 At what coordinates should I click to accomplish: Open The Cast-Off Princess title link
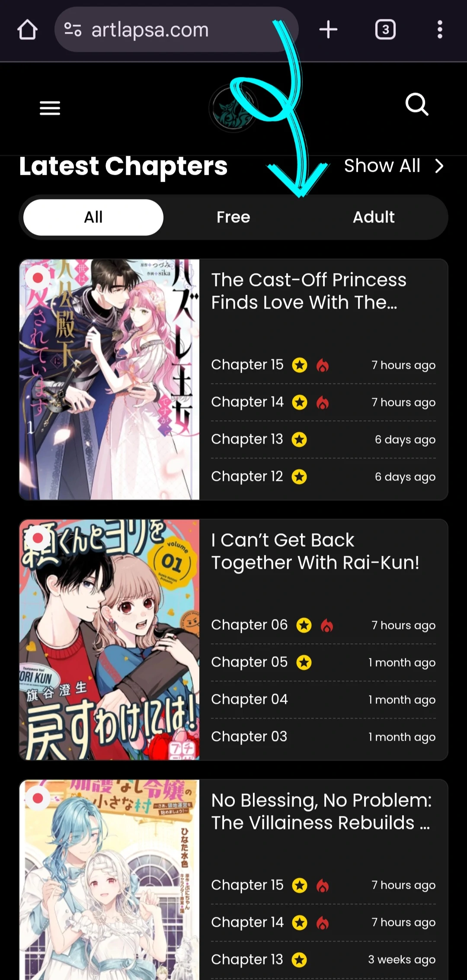tap(309, 291)
